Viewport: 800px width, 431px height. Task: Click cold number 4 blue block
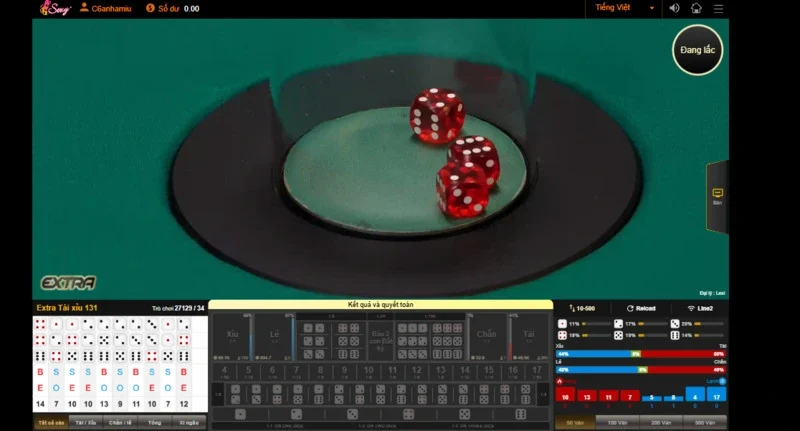(x=695, y=396)
